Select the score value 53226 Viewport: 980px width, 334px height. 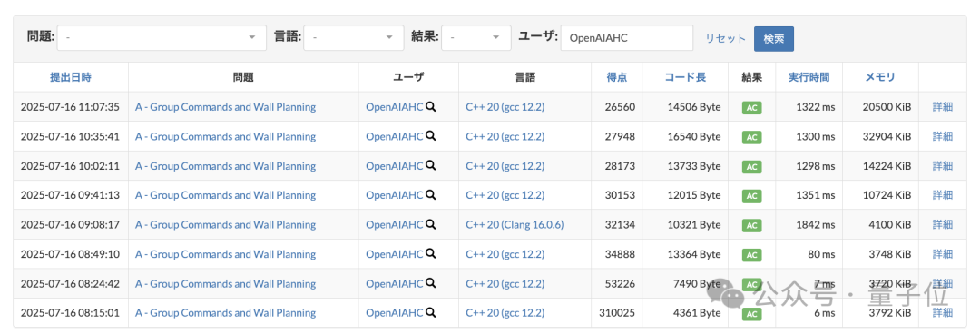(620, 283)
